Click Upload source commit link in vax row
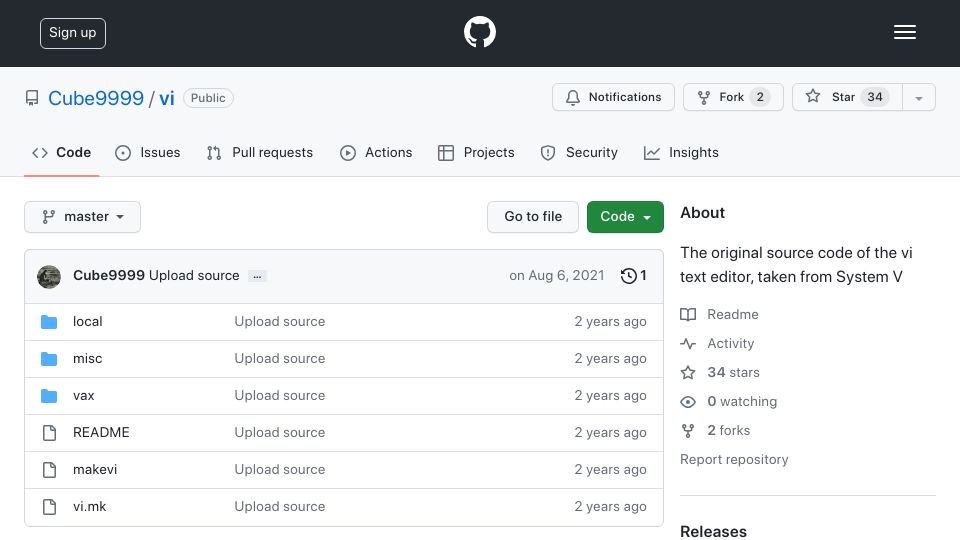The width and height of the screenshot is (960, 540). [x=280, y=396]
